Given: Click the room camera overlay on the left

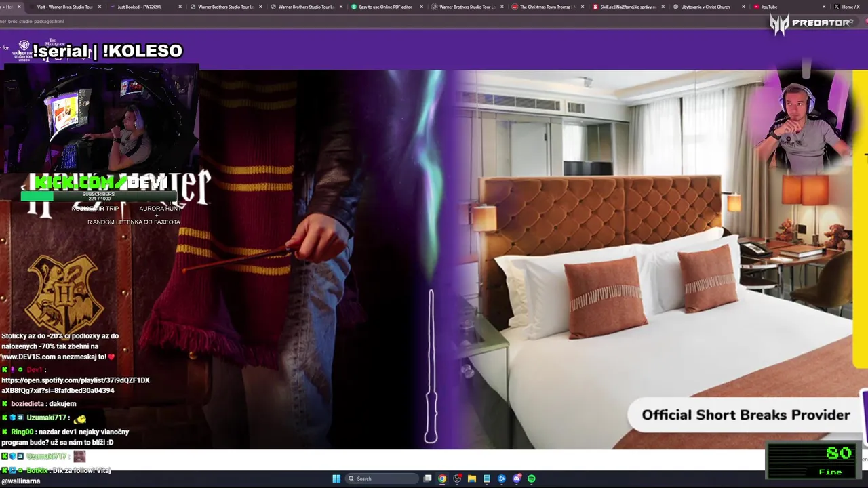Looking at the screenshot, I should (x=102, y=119).
